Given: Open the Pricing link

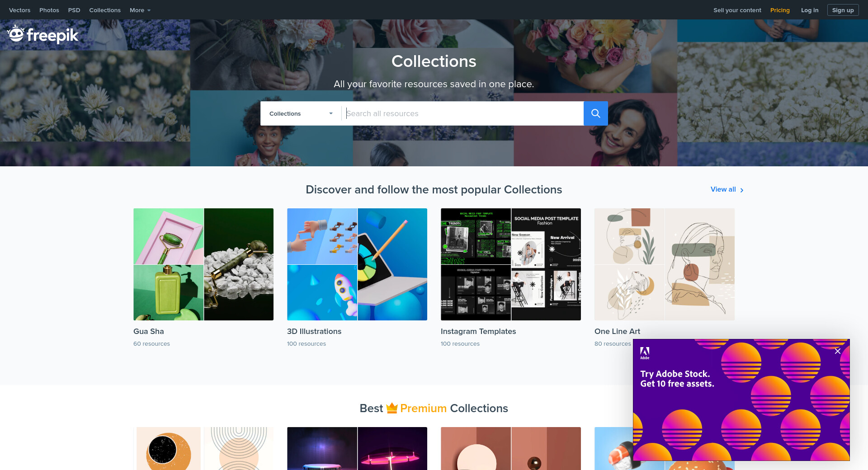Looking at the screenshot, I should [780, 10].
